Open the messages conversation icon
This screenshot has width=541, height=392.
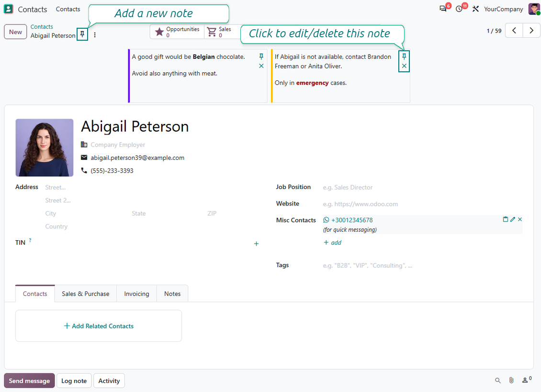(x=443, y=9)
